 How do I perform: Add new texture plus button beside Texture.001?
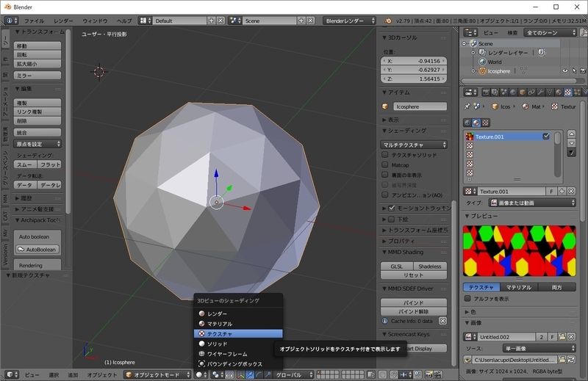tap(562, 192)
